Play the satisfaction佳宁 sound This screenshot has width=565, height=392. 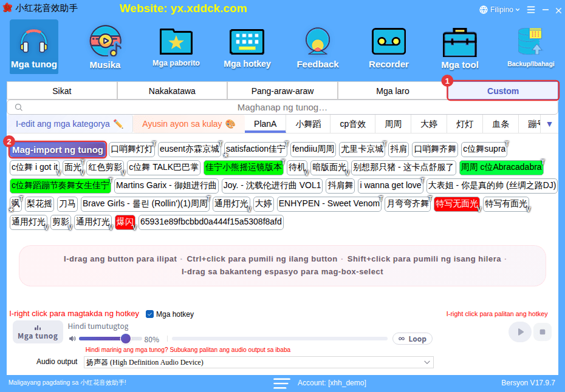(x=256, y=149)
